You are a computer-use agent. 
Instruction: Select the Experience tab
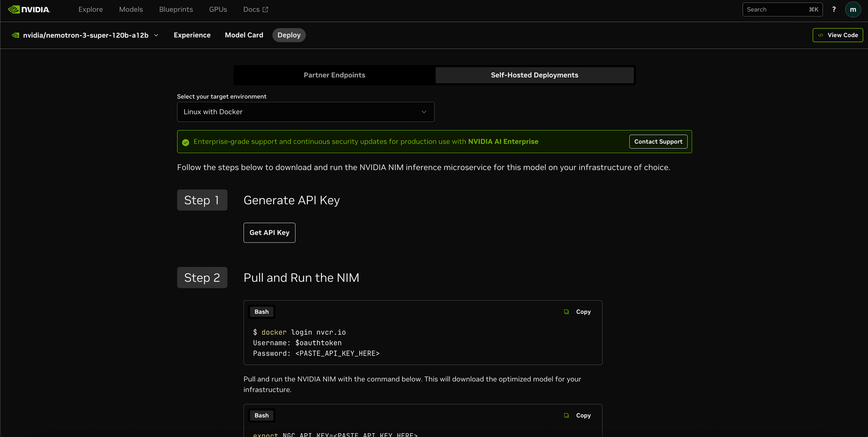[192, 35]
